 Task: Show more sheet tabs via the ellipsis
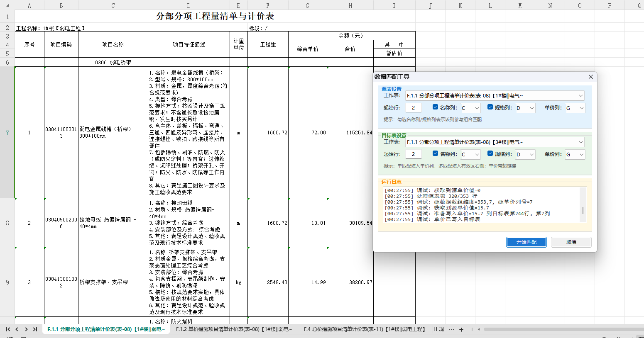tap(451, 330)
